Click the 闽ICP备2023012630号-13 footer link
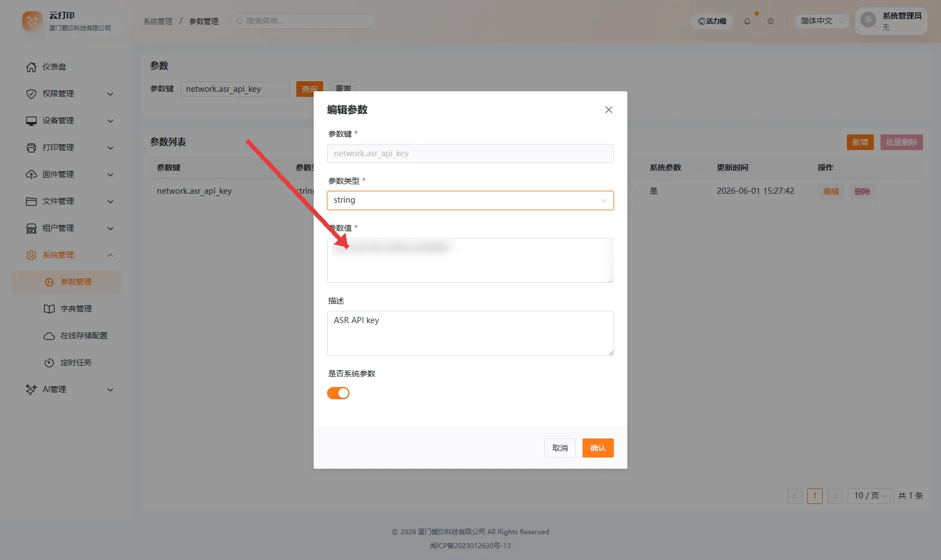The width and height of the screenshot is (941, 560). (x=470, y=545)
